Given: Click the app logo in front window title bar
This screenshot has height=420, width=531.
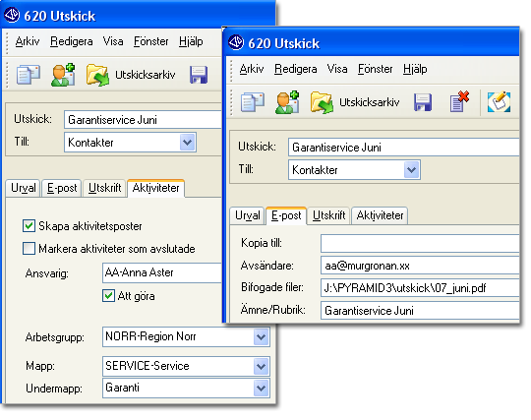Looking at the screenshot, I should click(x=236, y=42).
